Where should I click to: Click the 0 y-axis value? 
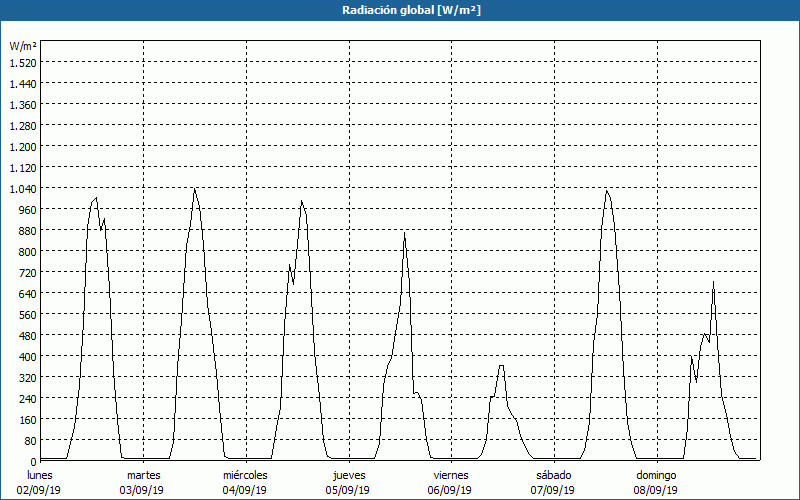click(34, 462)
